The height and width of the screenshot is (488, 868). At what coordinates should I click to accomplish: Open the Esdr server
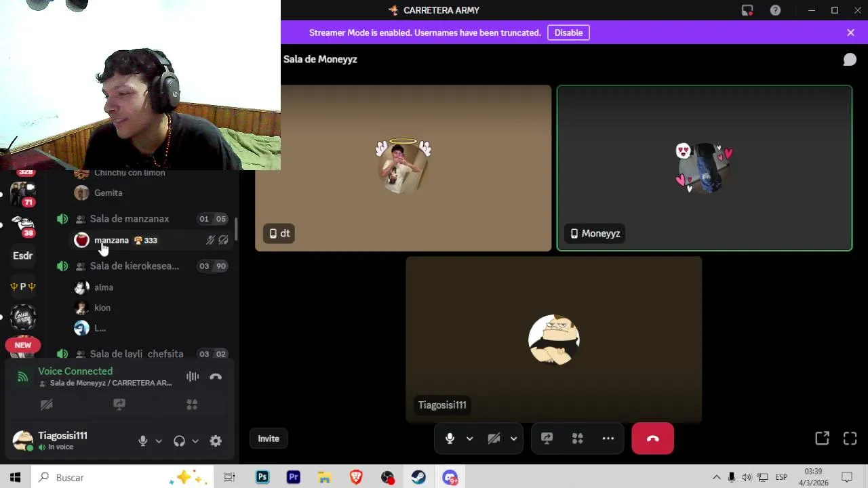coord(23,256)
